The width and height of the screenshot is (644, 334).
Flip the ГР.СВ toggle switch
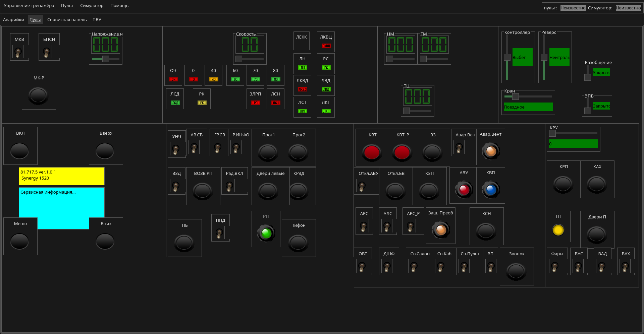218,147
